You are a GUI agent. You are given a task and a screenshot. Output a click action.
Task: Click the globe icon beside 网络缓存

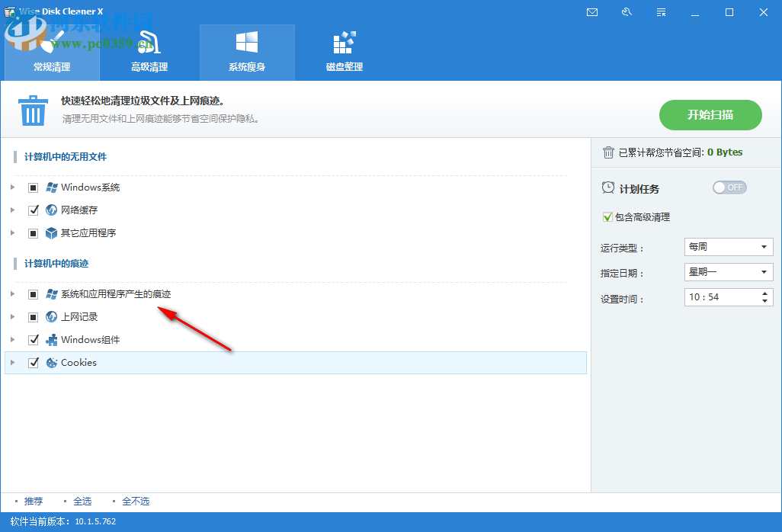click(51, 210)
